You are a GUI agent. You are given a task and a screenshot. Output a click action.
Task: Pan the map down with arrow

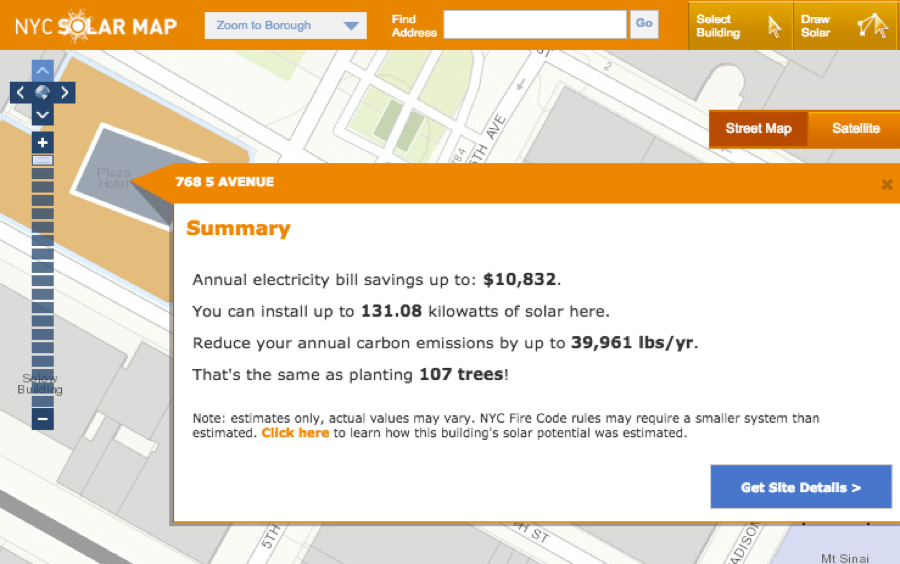click(42, 115)
